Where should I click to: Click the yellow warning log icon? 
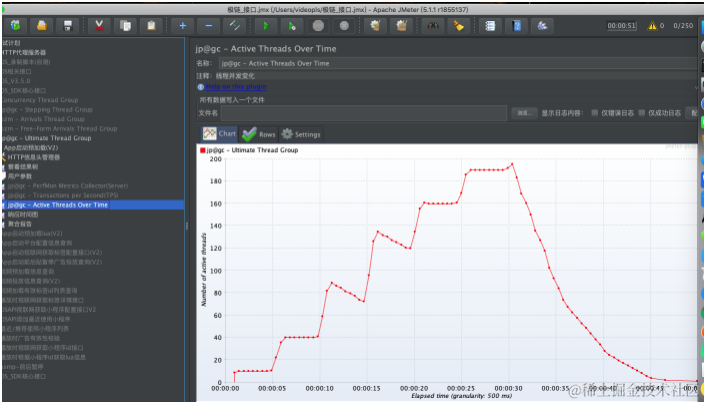point(652,26)
